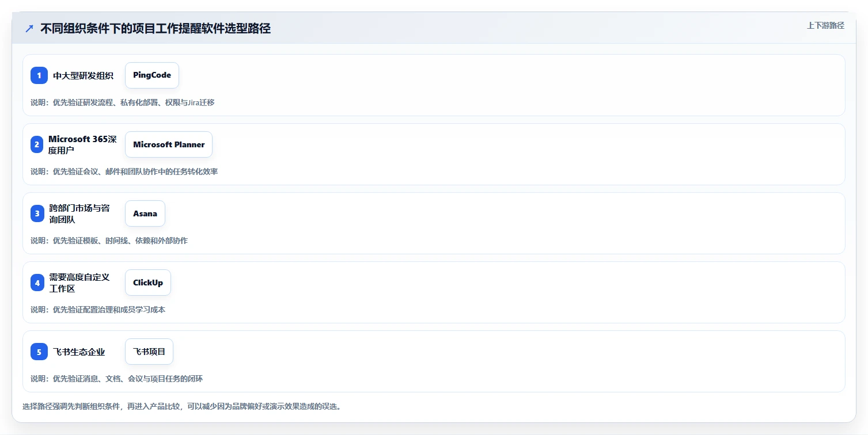Screen dimensions: 868x435
Task: Click the 中大型研发组织 label
Action: pyautogui.click(x=83, y=75)
